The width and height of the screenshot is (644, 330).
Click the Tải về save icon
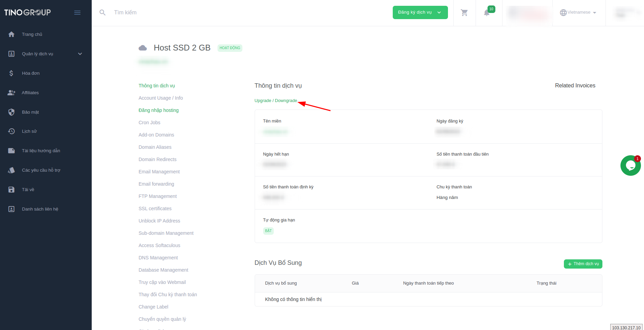point(11,190)
